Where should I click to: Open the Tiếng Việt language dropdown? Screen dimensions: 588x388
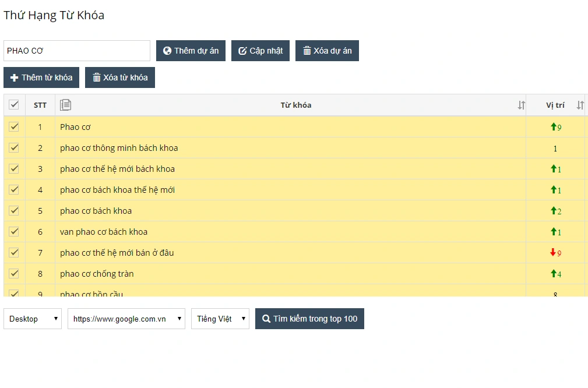point(220,319)
